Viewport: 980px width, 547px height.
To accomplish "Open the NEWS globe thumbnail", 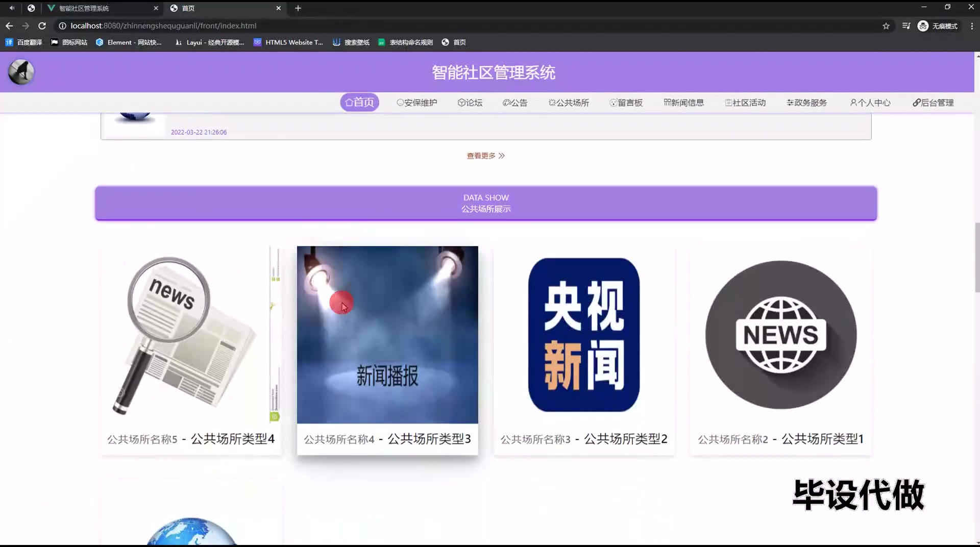I will [x=780, y=335].
